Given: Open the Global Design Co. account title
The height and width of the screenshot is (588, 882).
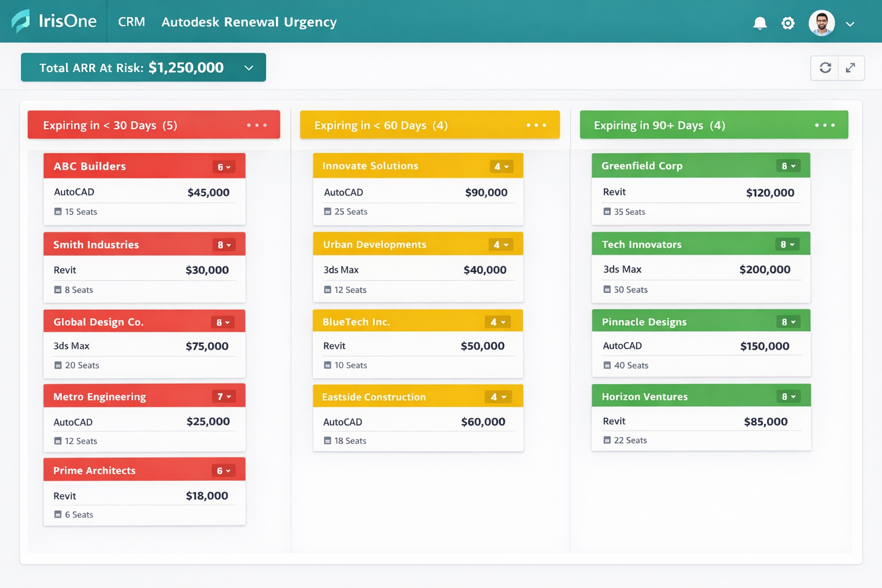Looking at the screenshot, I should (99, 322).
